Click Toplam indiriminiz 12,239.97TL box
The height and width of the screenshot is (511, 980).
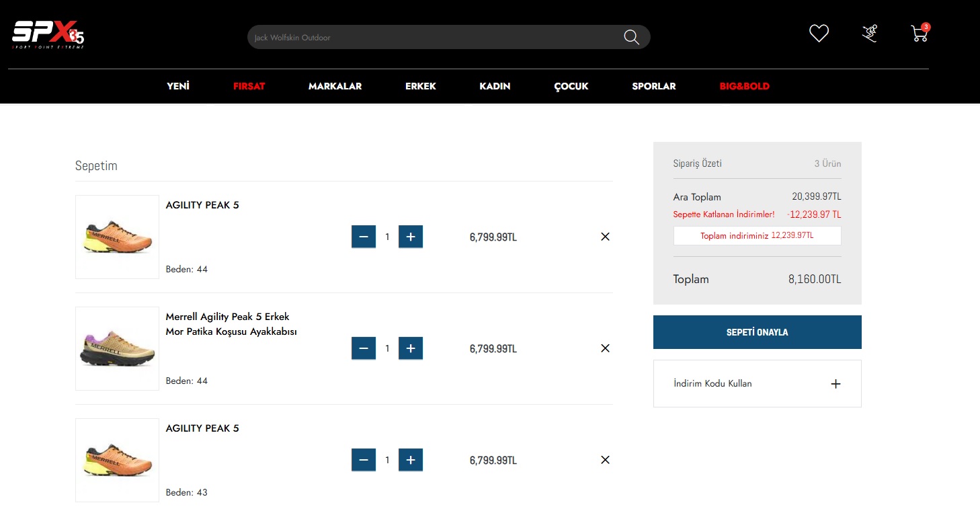[x=758, y=235]
